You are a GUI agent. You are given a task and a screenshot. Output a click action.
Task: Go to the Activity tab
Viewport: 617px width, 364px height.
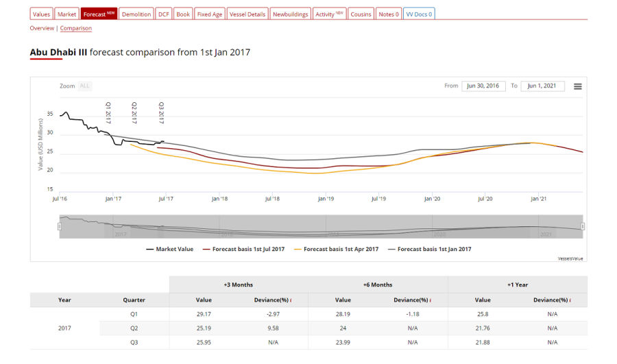tap(329, 14)
